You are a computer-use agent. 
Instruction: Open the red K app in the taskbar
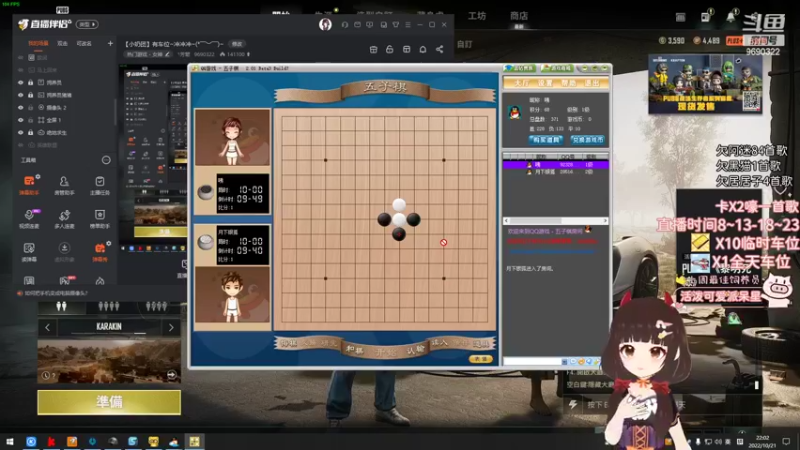[x=52, y=441]
